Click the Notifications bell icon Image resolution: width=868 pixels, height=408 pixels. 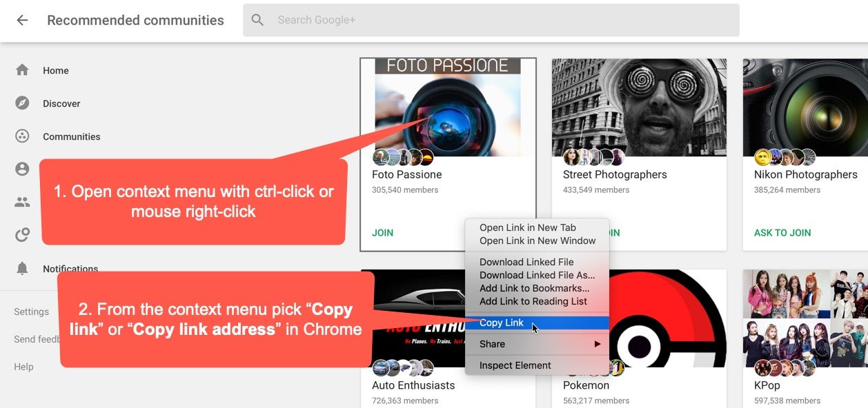click(x=22, y=268)
